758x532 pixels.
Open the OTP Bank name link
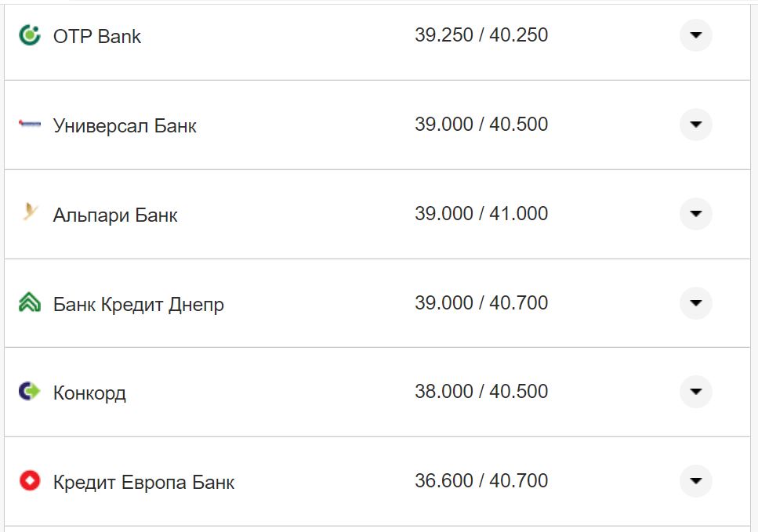click(x=97, y=37)
